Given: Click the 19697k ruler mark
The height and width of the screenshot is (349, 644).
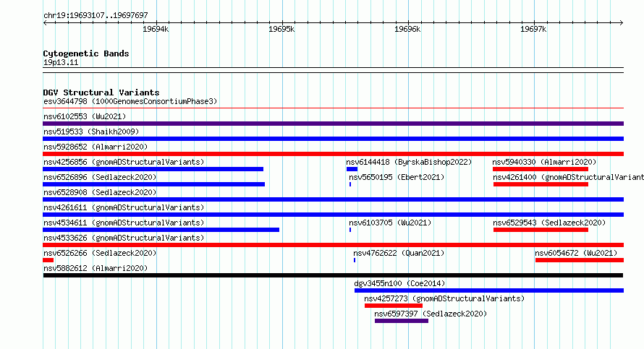Looking at the screenshot, I should tap(533, 29).
